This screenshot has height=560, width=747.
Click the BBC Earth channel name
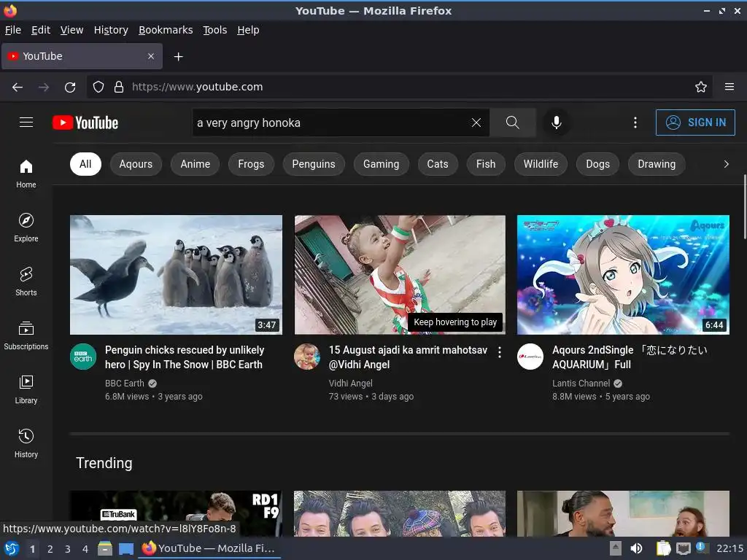(x=124, y=384)
